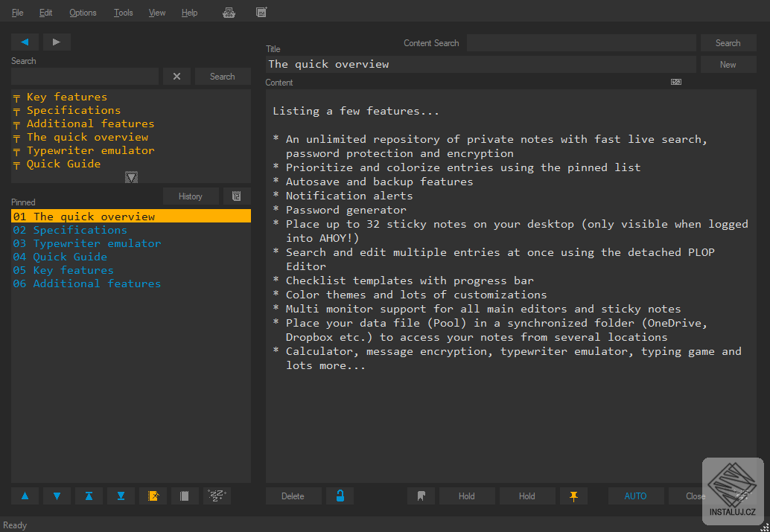Click the sleep zZz icon button
770x532 pixels.
pyautogui.click(x=217, y=496)
